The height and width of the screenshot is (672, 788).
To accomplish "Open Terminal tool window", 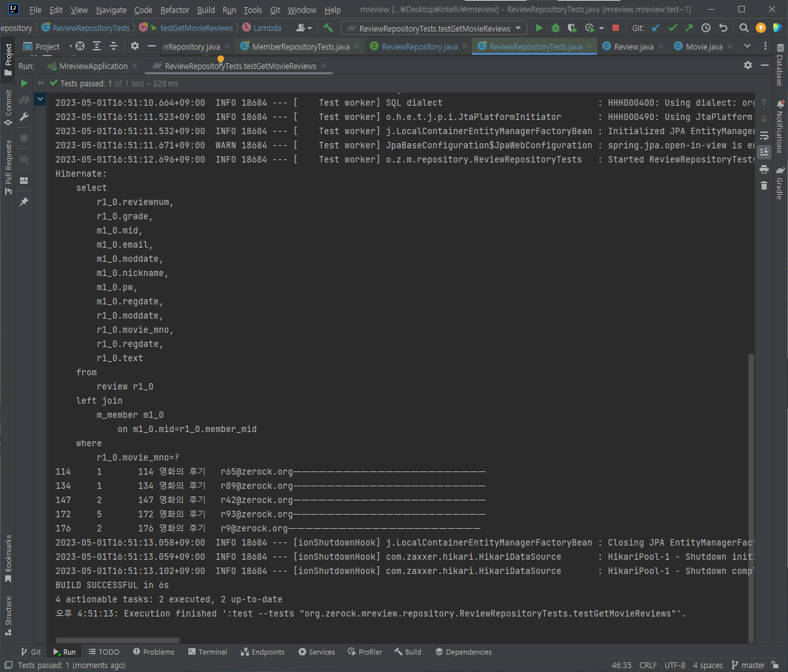I will [x=207, y=652].
